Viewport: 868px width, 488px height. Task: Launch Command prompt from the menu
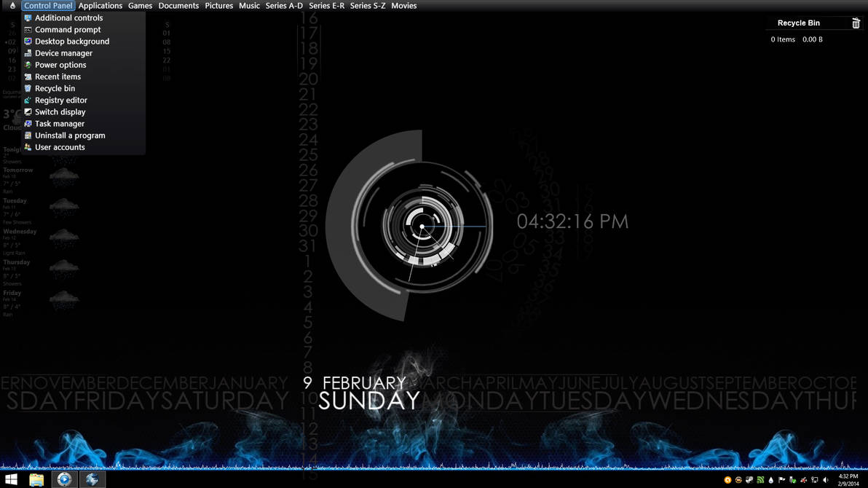(x=83, y=29)
